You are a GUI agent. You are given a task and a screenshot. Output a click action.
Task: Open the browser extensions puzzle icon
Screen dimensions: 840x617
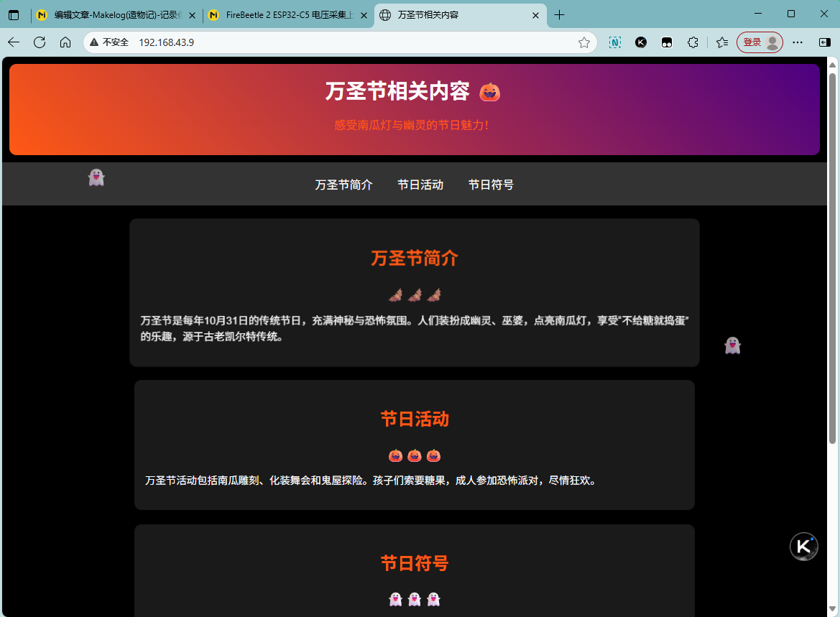point(693,42)
